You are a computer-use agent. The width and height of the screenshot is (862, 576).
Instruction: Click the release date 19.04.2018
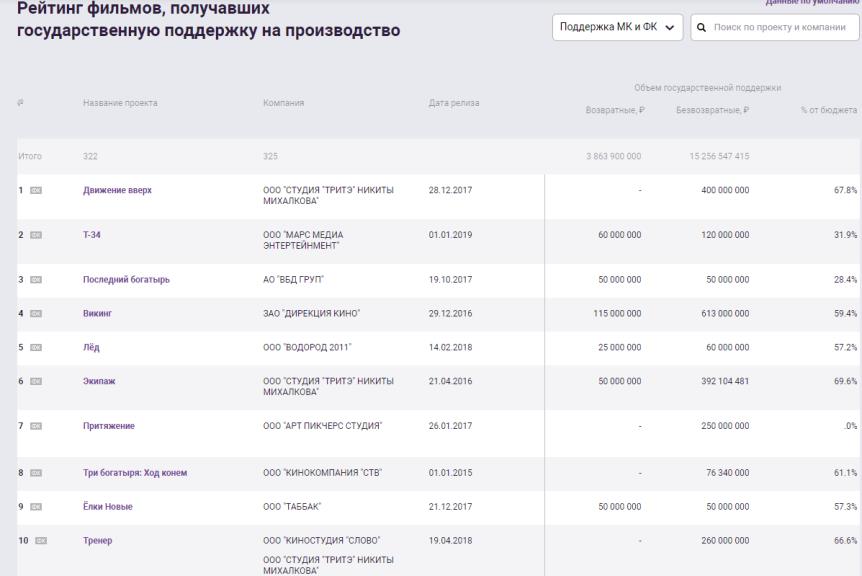tap(450, 540)
